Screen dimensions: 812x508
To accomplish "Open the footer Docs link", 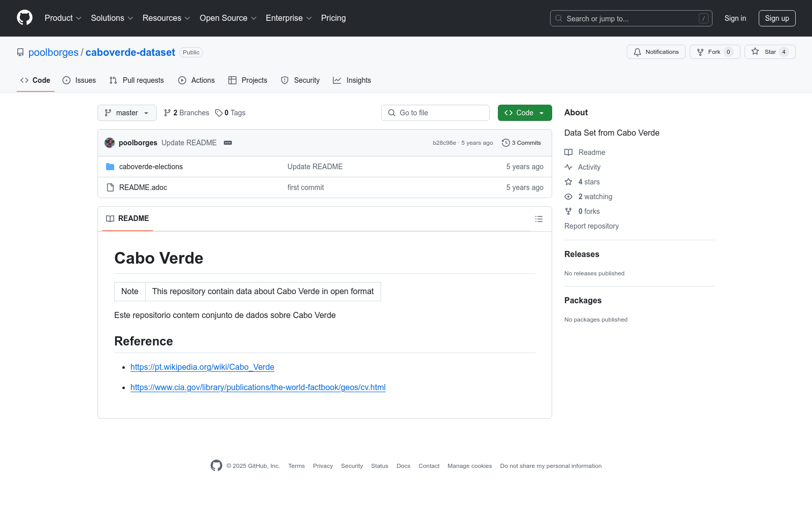I will coord(403,466).
